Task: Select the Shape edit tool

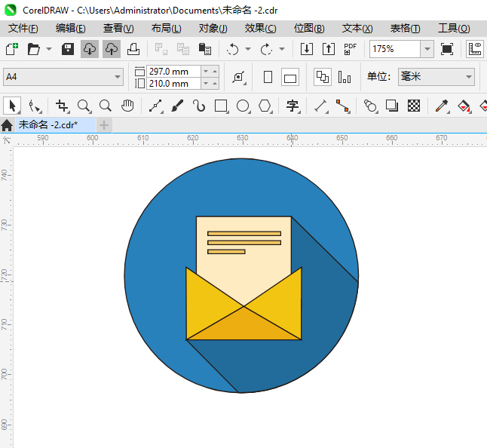Action: point(35,106)
